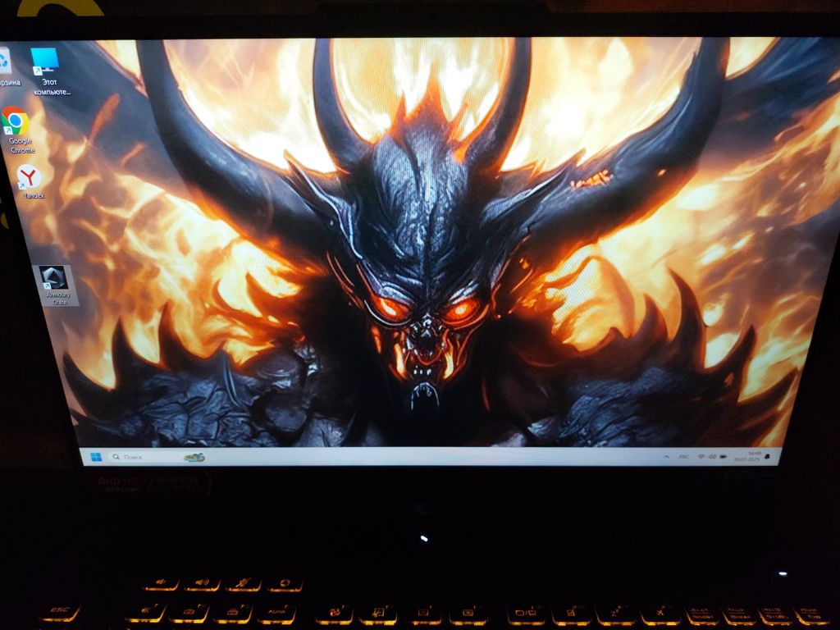Screen dimensions: 840x630
Task: Click inside the 'Поиск' search box
Action: click(148, 457)
